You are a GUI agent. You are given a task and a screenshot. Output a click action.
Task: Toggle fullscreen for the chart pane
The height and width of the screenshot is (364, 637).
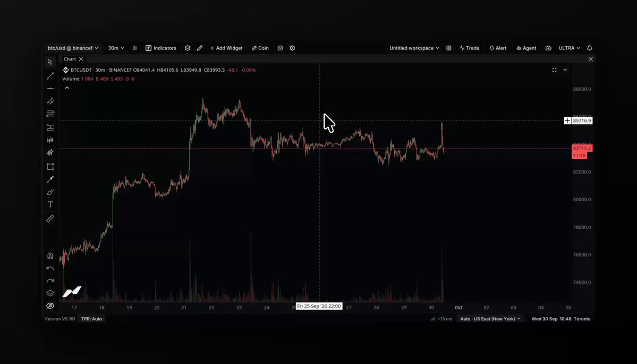pyautogui.click(x=554, y=70)
